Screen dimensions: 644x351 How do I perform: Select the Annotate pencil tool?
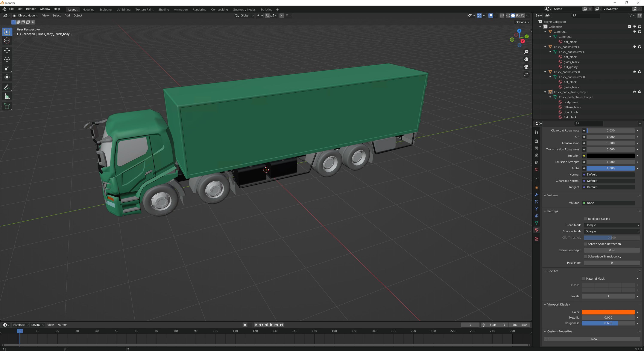(x=7, y=87)
